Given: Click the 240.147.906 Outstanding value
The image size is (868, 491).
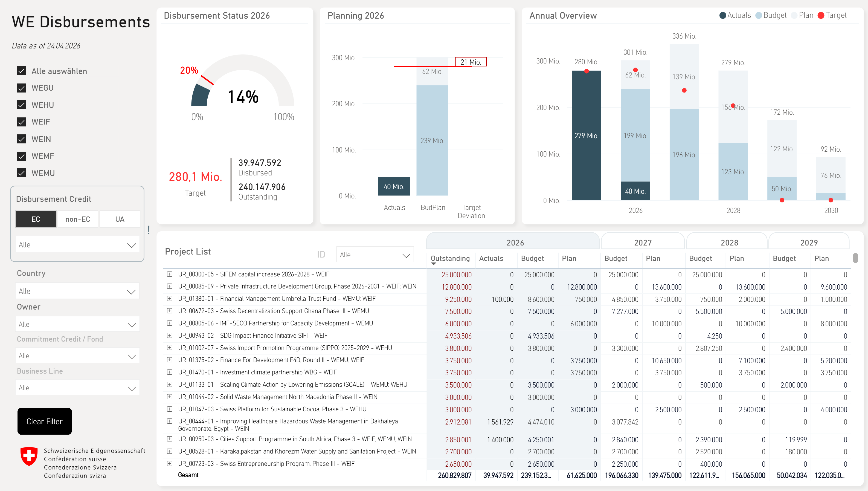Looking at the screenshot, I should [262, 187].
